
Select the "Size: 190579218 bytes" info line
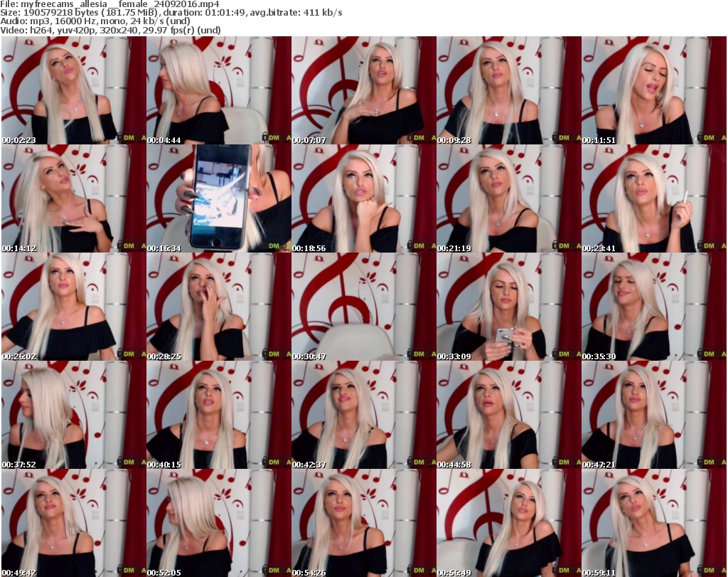click(x=171, y=13)
